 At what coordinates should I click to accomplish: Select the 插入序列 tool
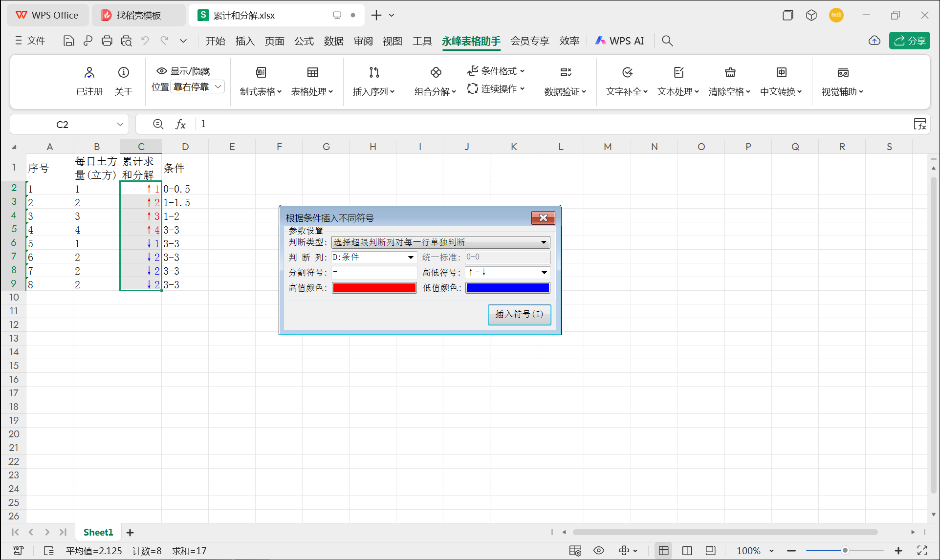point(373,81)
